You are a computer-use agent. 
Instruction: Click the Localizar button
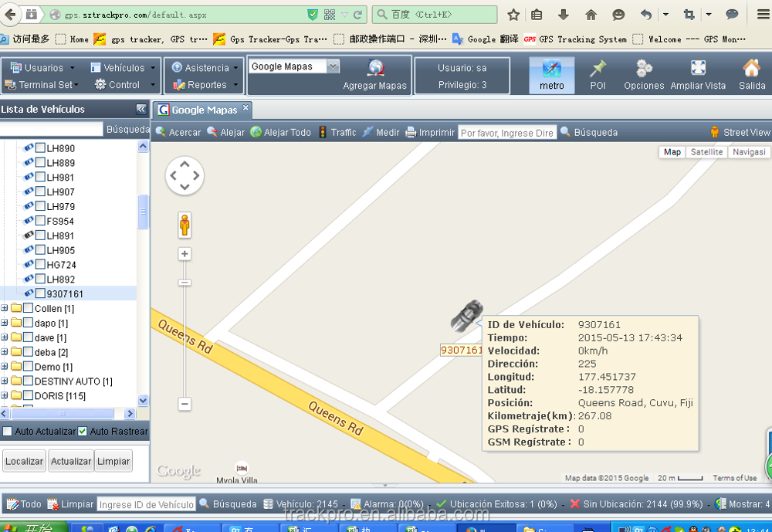point(24,461)
